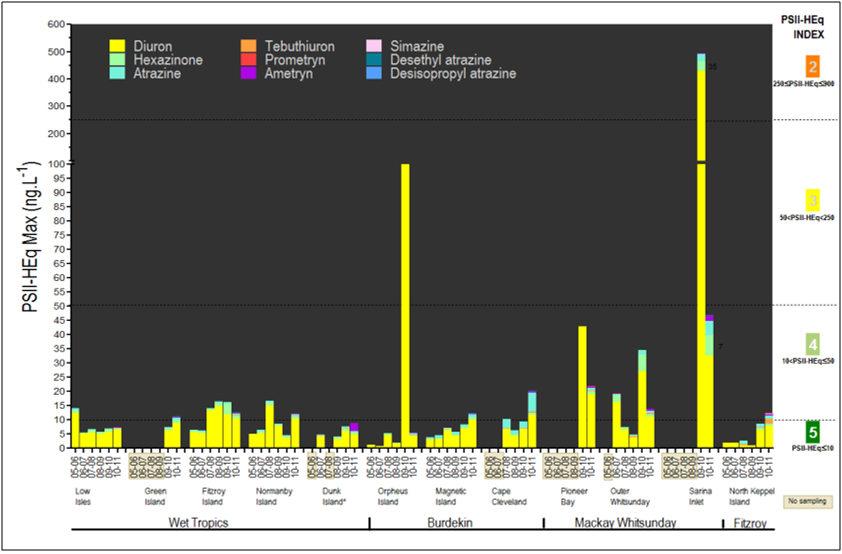Click the 'Normanby Island' site label

tap(274, 497)
